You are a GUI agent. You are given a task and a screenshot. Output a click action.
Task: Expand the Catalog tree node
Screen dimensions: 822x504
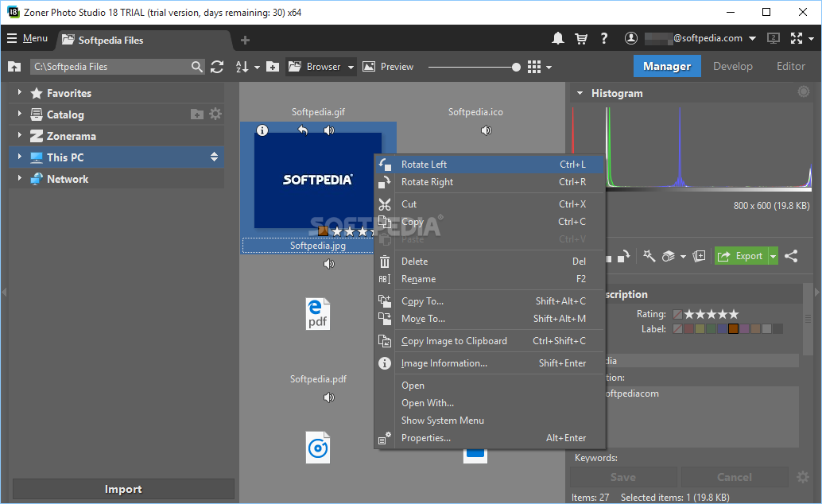(x=19, y=114)
